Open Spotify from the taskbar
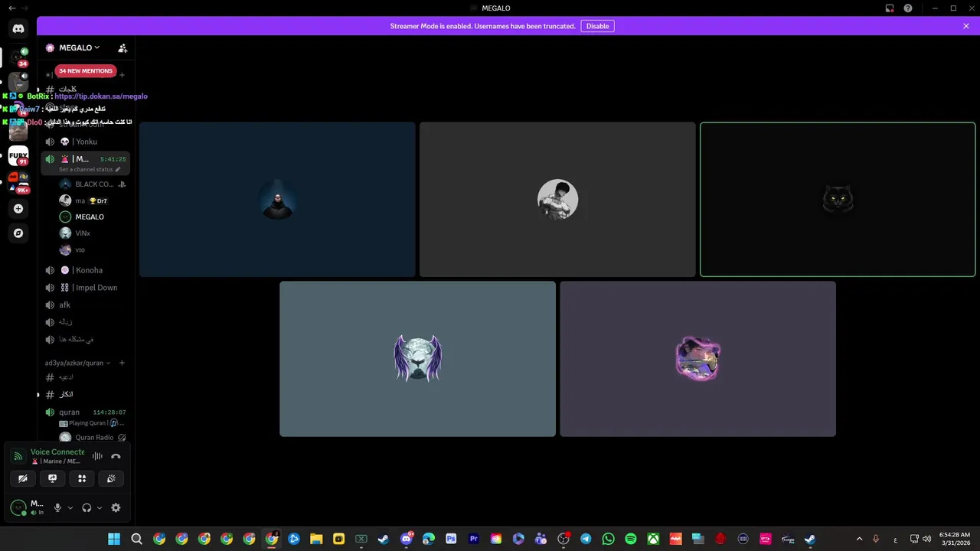 click(x=630, y=539)
